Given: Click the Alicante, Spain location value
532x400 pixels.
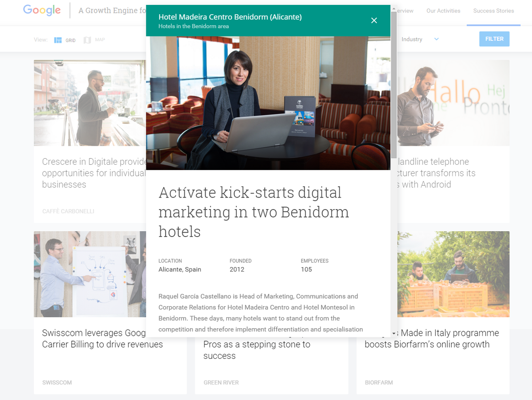Looking at the screenshot, I should click(180, 269).
